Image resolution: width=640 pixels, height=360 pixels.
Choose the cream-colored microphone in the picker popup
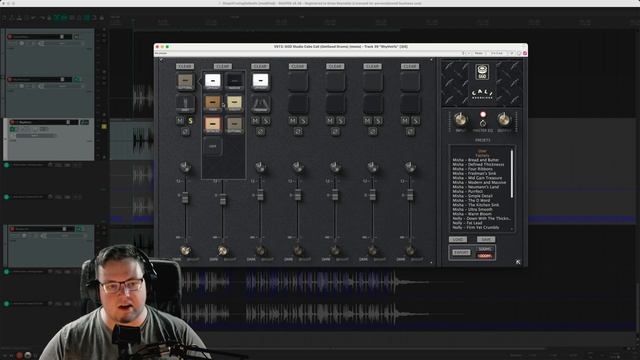click(234, 103)
